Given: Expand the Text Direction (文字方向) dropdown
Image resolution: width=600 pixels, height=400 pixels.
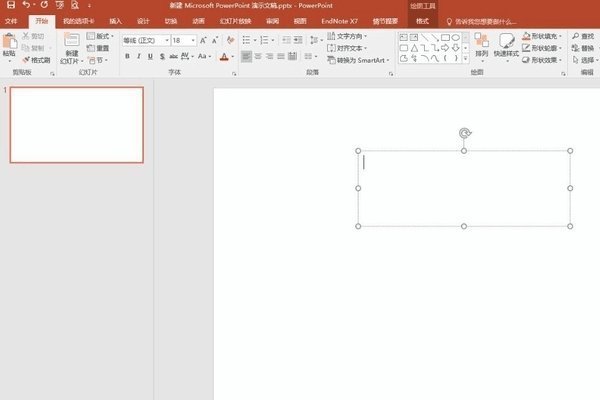Looking at the screenshot, I should point(352,36).
